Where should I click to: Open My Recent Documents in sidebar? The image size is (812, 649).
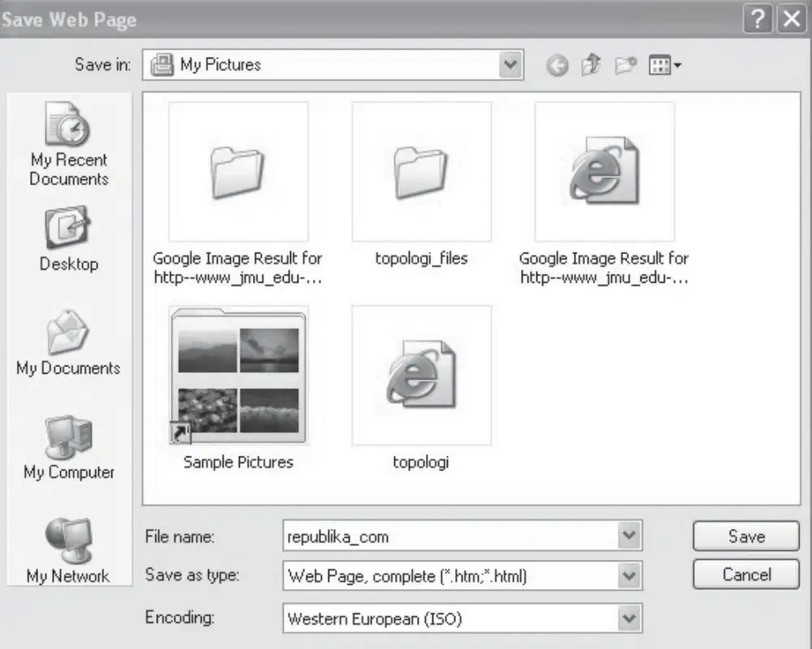[x=68, y=145]
